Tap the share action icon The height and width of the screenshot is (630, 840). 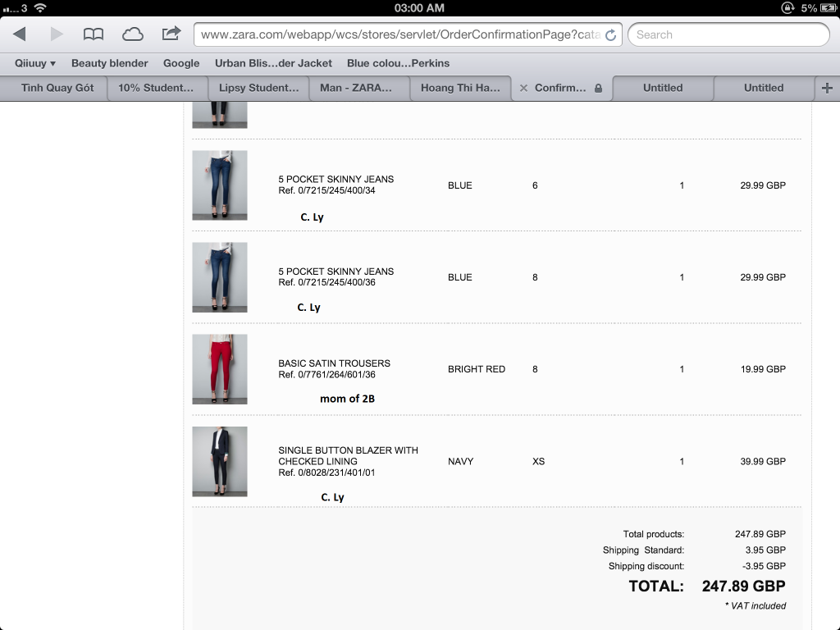point(171,34)
